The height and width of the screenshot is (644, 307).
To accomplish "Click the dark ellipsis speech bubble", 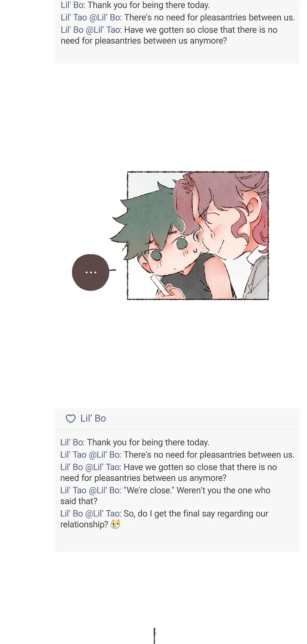I will pyautogui.click(x=91, y=272).
